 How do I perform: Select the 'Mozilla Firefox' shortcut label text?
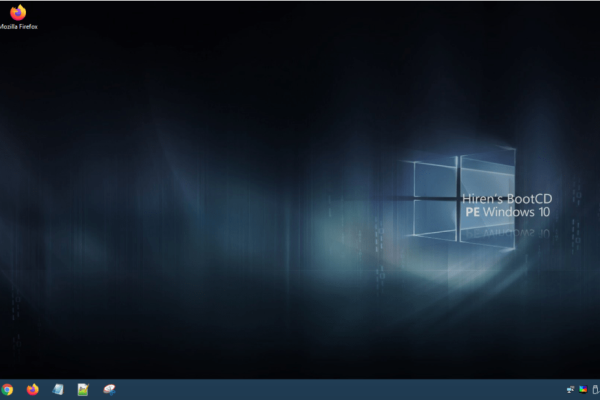click(x=17, y=28)
